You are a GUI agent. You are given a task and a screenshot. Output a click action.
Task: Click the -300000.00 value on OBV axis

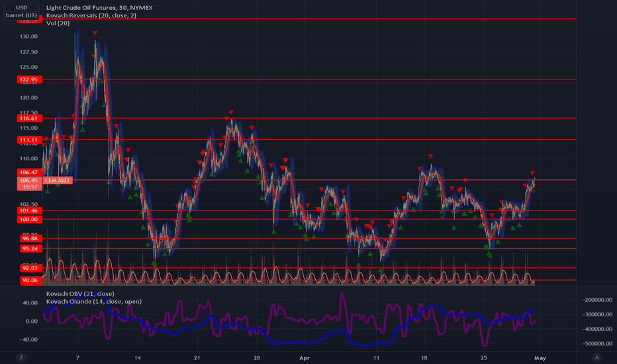597,314
